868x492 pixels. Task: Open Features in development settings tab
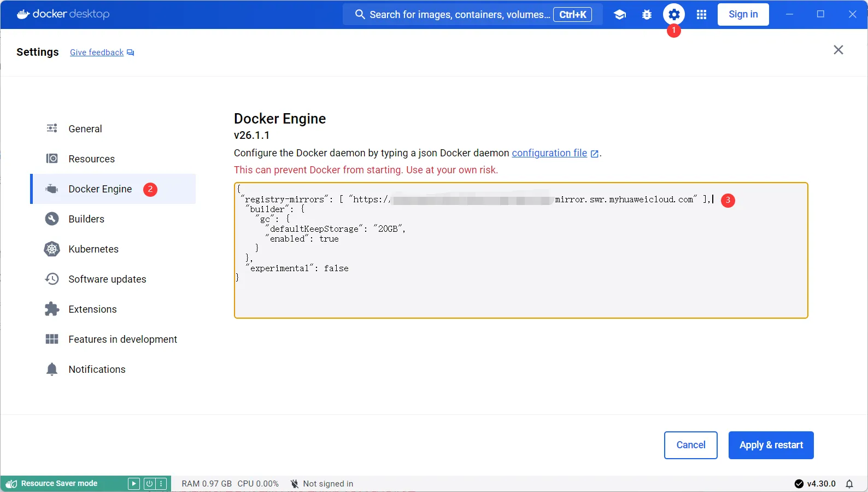(113, 339)
